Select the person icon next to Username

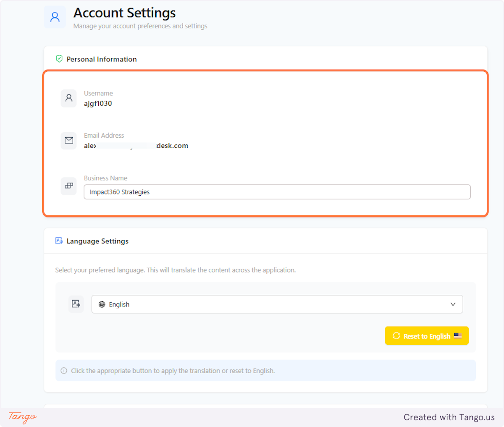point(68,98)
